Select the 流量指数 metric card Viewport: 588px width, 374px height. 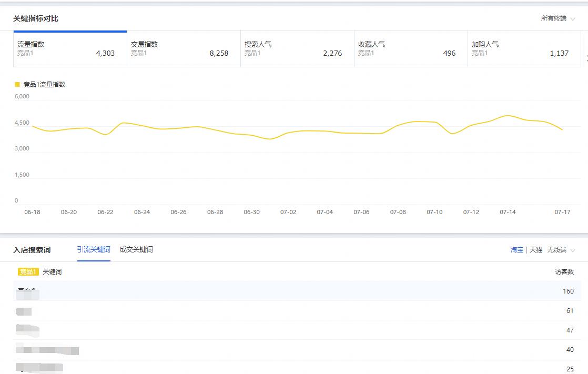point(70,49)
